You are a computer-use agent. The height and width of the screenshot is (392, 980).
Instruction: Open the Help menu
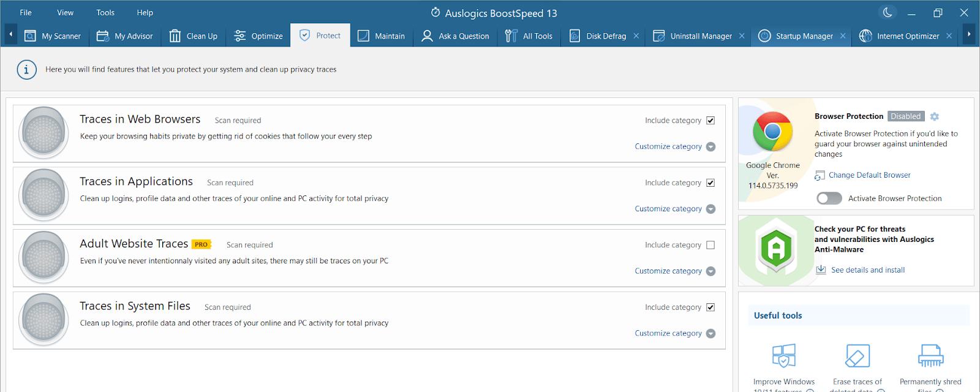point(145,12)
